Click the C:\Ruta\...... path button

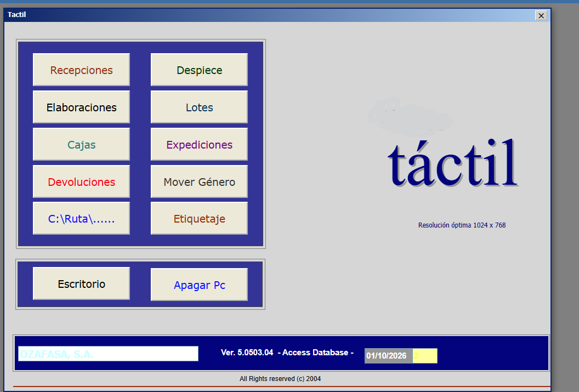81,218
